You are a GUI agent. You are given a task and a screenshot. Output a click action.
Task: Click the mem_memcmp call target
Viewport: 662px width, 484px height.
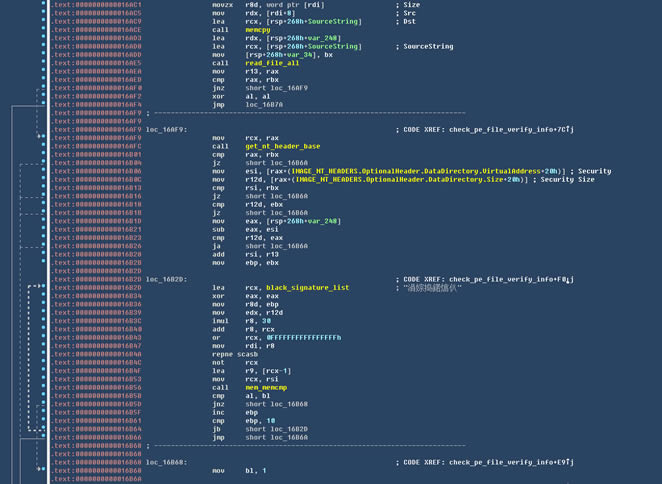266,387
